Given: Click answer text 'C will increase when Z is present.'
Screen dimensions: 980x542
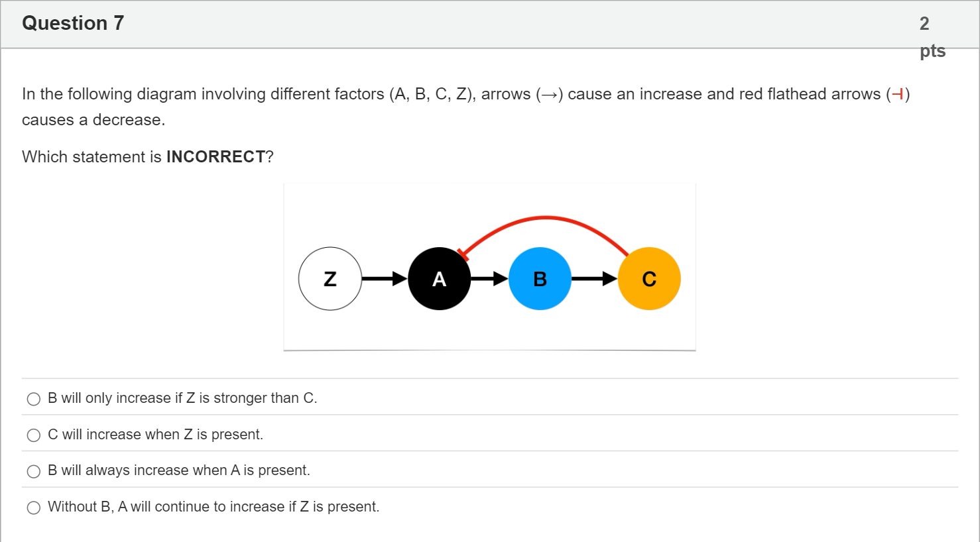Looking at the screenshot, I should point(155,435).
